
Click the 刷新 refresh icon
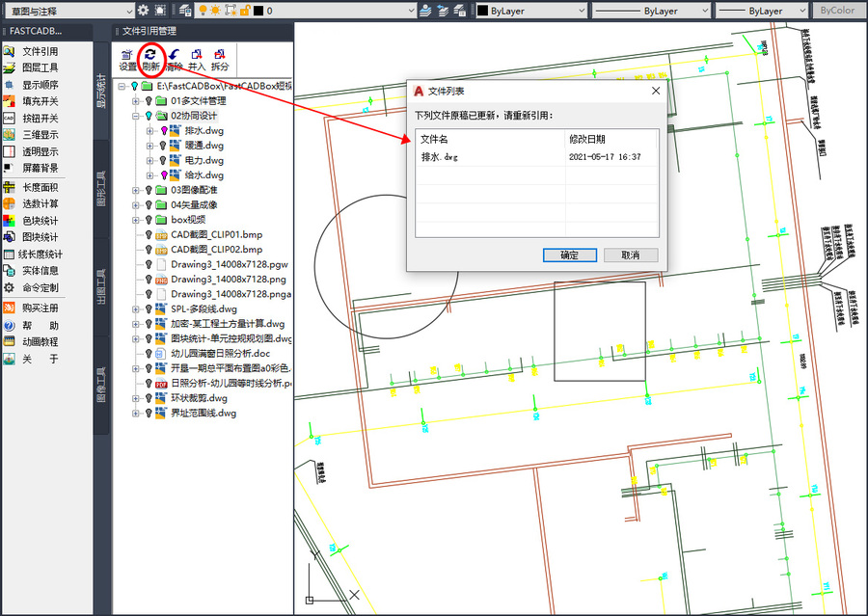click(x=150, y=60)
